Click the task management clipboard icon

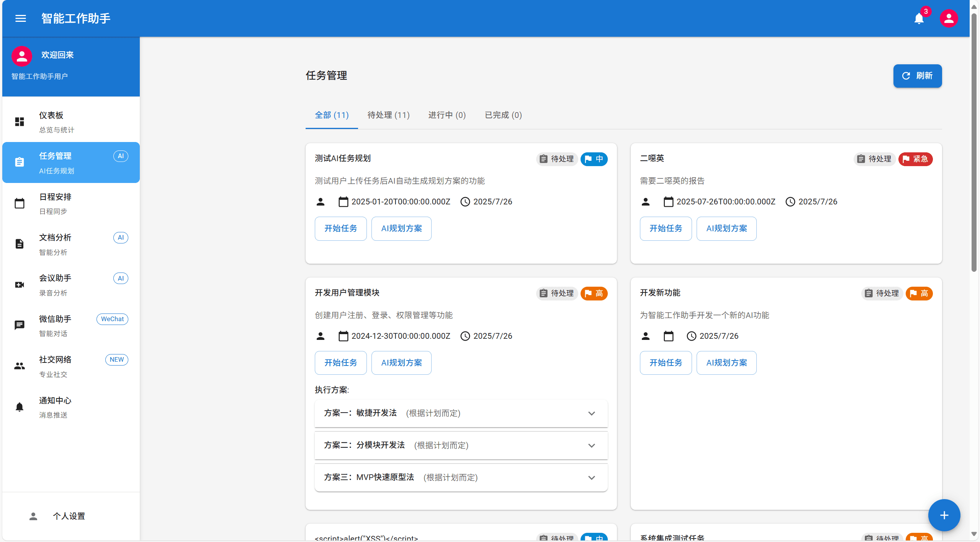(20, 162)
